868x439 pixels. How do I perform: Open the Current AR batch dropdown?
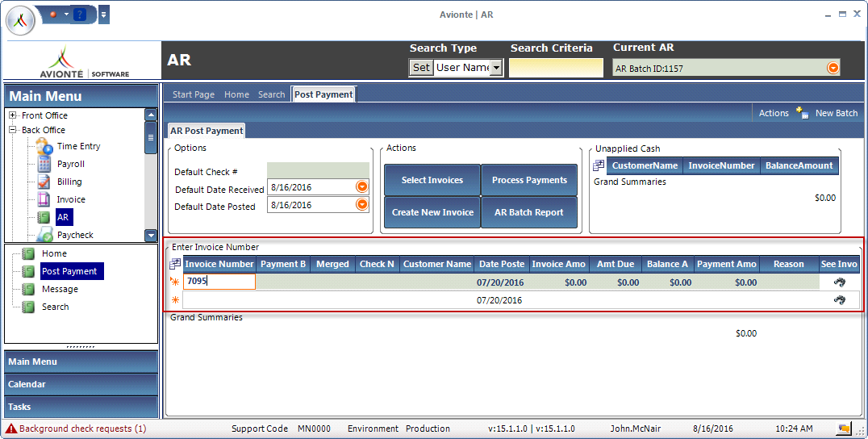[x=833, y=68]
